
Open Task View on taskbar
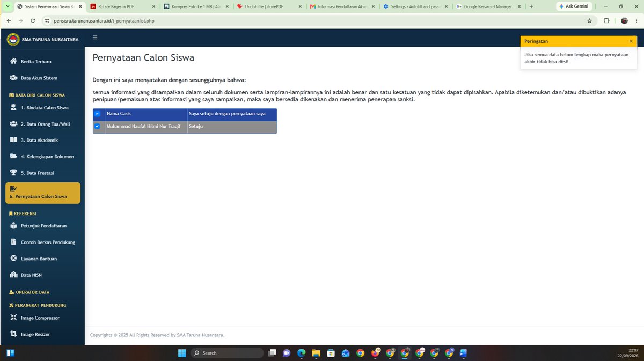(273, 353)
